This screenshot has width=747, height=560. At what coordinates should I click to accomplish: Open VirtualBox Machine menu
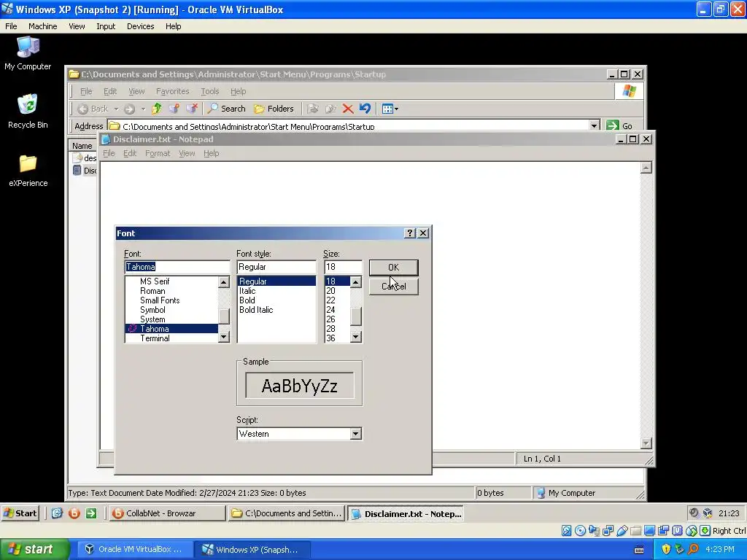(x=42, y=26)
